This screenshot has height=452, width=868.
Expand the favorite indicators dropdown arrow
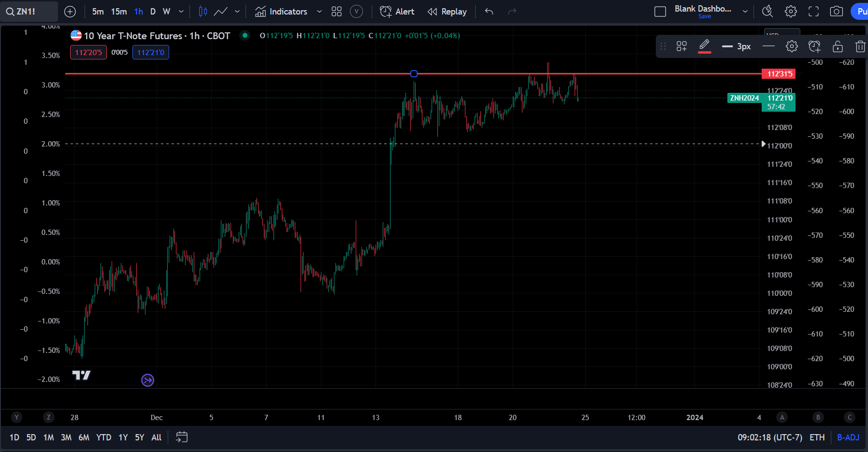click(x=319, y=12)
